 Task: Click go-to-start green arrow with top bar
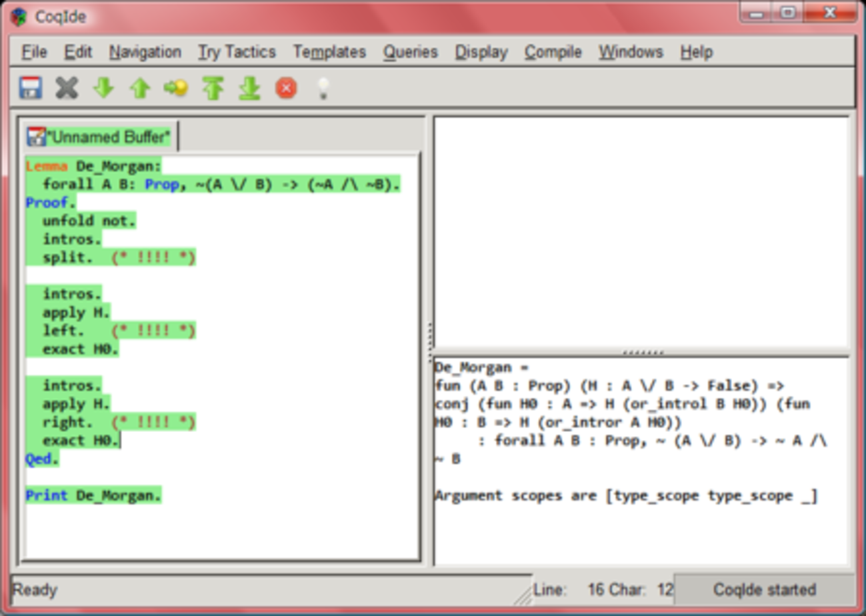click(213, 88)
